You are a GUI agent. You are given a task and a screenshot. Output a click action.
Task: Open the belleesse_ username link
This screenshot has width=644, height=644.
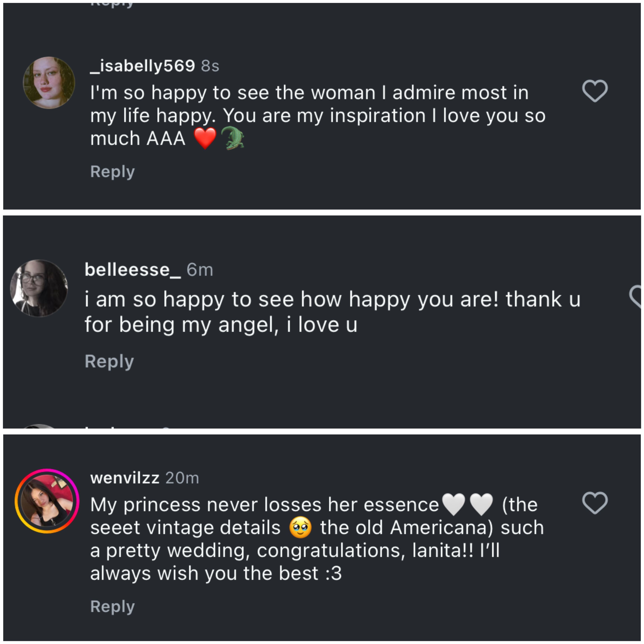coord(132,269)
